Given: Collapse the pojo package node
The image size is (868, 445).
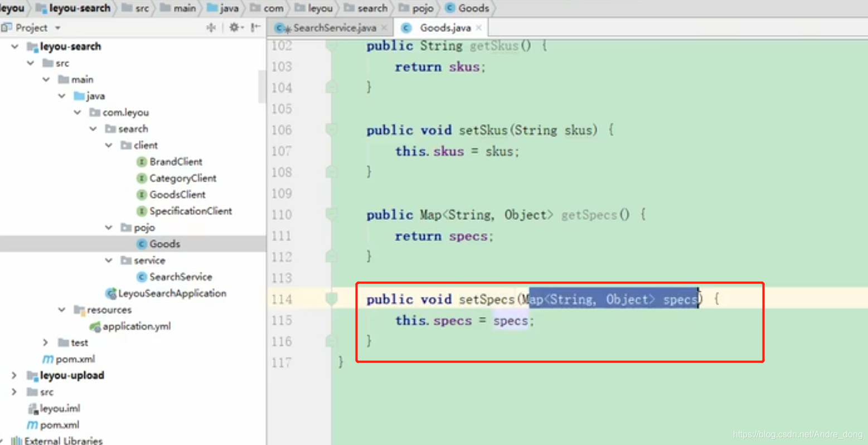Looking at the screenshot, I should tap(109, 228).
